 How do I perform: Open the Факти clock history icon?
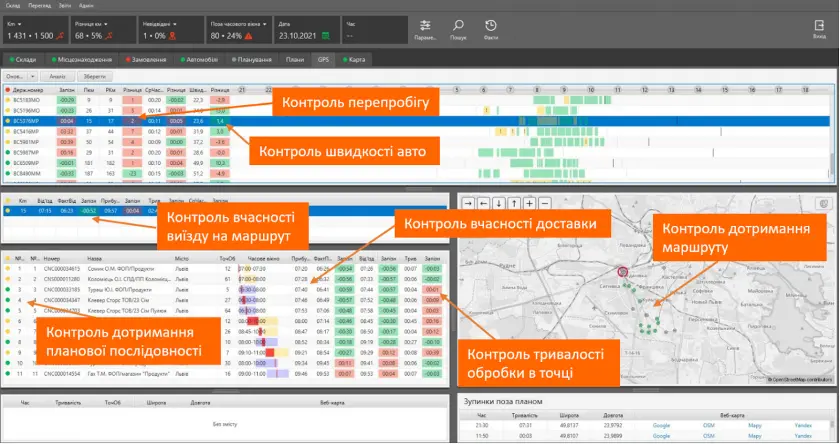491,26
